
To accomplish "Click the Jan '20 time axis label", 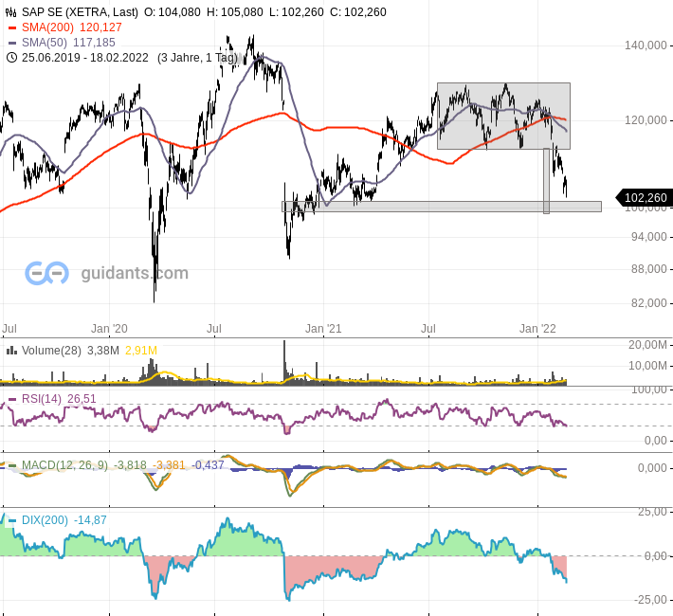I will click(x=109, y=329).
